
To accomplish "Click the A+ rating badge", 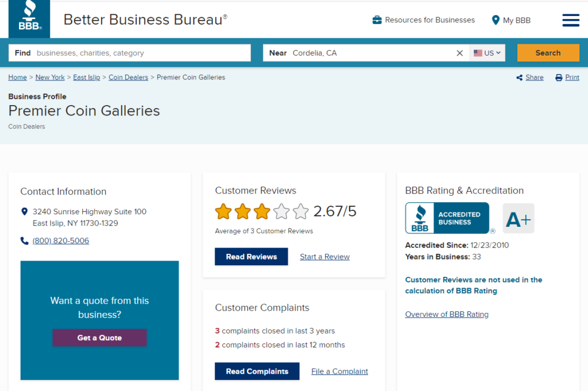I will pos(519,219).
